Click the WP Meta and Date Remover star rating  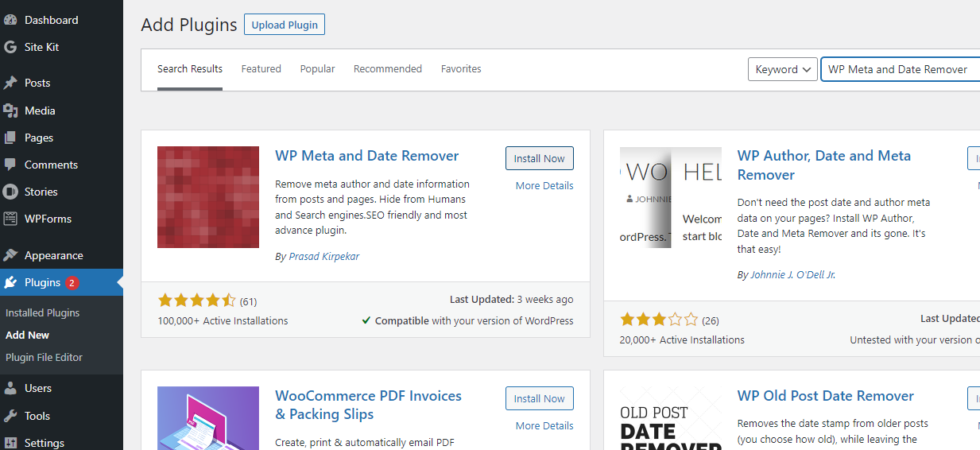(x=197, y=301)
